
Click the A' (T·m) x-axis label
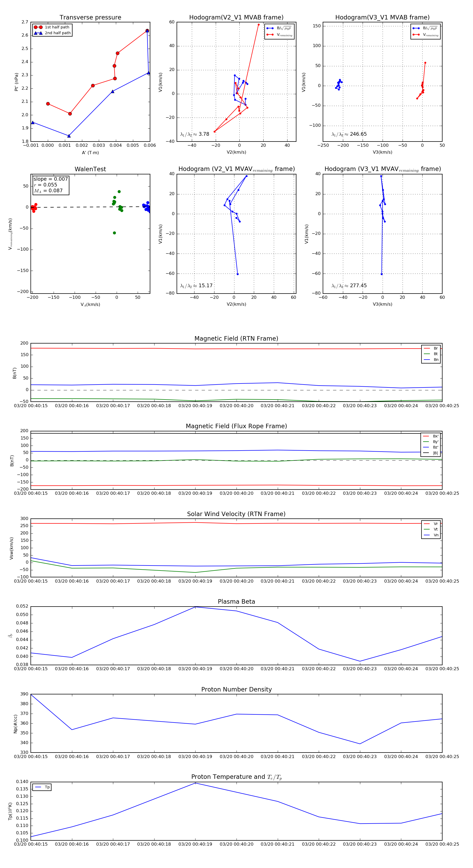(90, 153)
